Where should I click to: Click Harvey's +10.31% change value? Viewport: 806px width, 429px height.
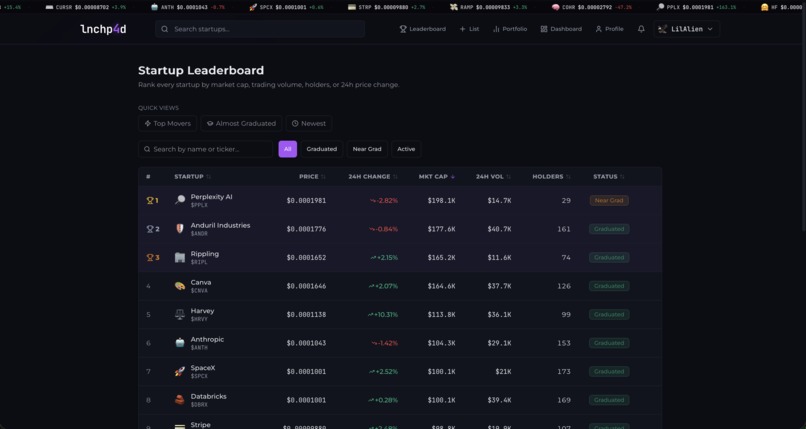[x=383, y=314]
